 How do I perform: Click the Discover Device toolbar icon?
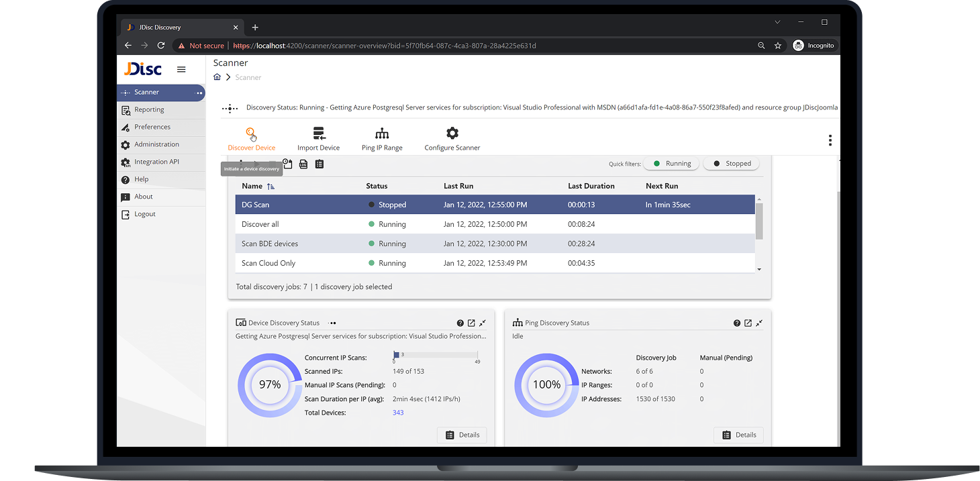[251, 133]
